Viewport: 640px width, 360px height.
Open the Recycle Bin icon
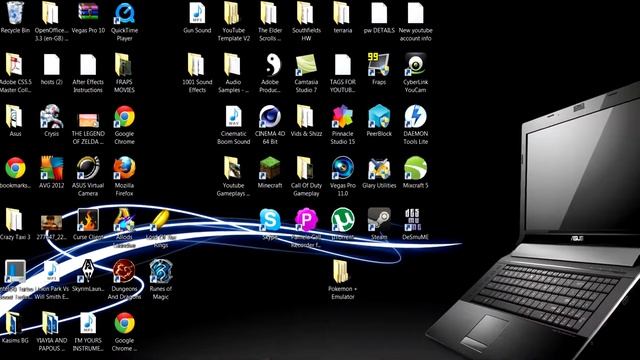[x=15, y=13]
